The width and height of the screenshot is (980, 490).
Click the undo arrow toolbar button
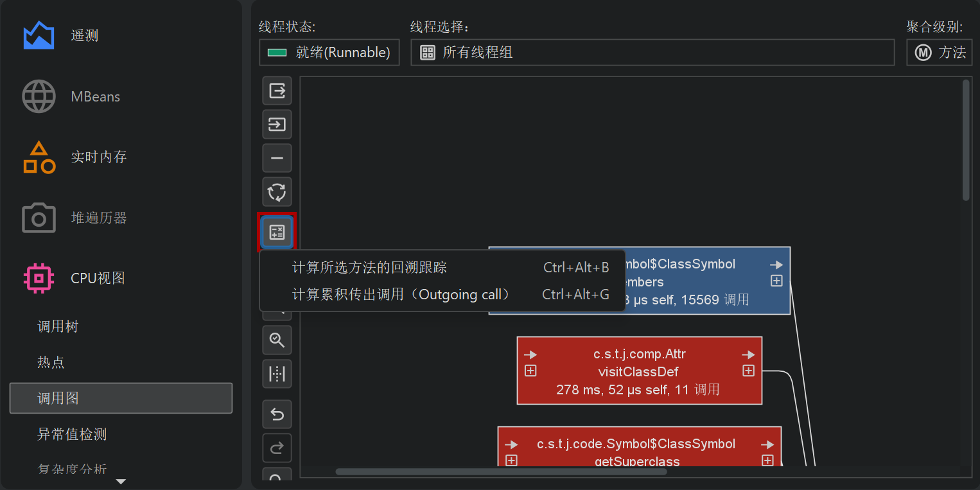(277, 415)
